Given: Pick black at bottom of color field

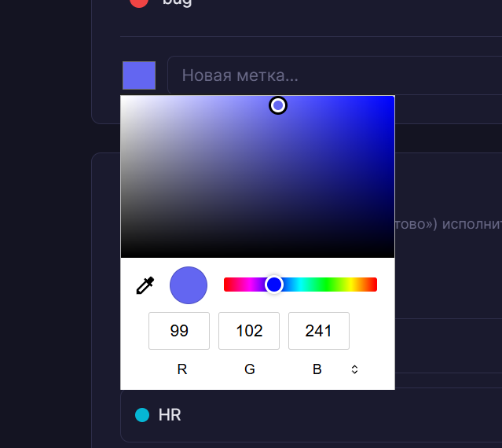Looking at the screenshot, I should (x=258, y=255).
